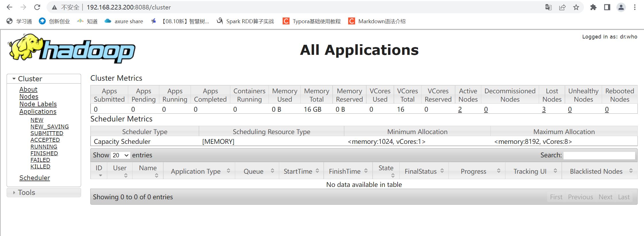The image size is (644, 236).
Task: Click the Next pagination button
Action: pos(605,197)
